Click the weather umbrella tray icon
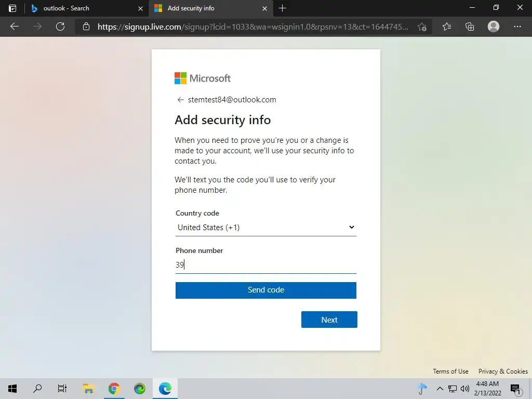Viewport: 532px width, 399px height. [422, 389]
